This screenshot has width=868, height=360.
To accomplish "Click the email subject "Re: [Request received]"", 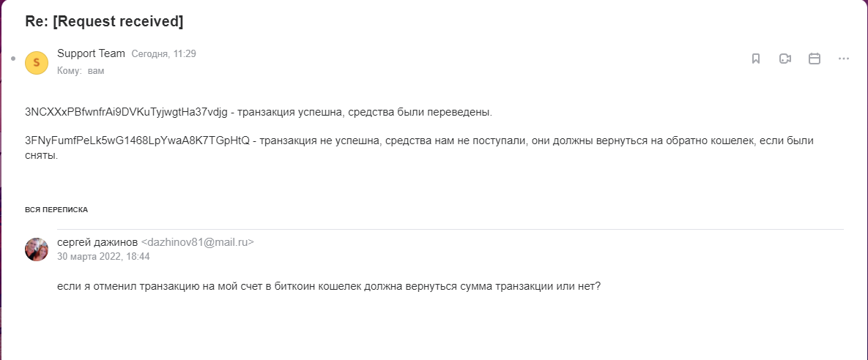I will coord(104,21).
